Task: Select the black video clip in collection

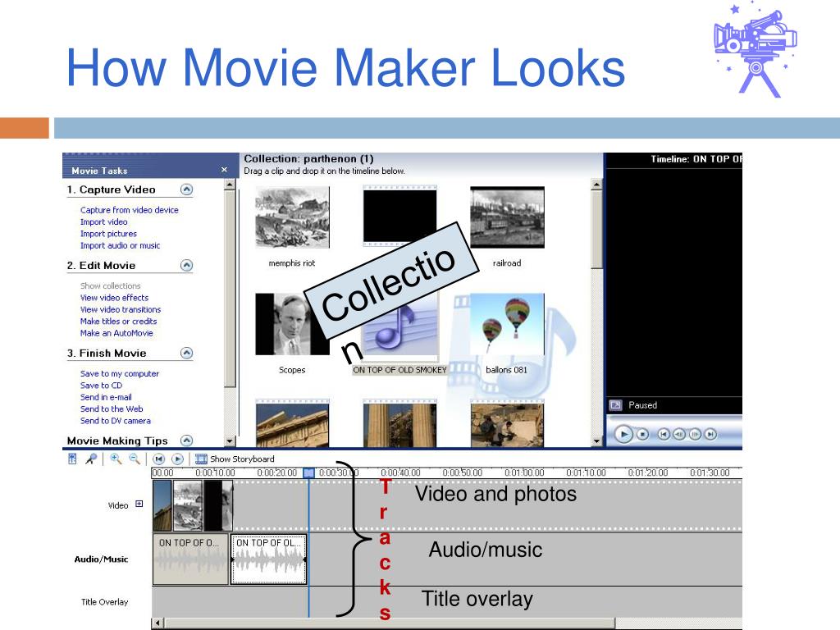Action: 399,217
